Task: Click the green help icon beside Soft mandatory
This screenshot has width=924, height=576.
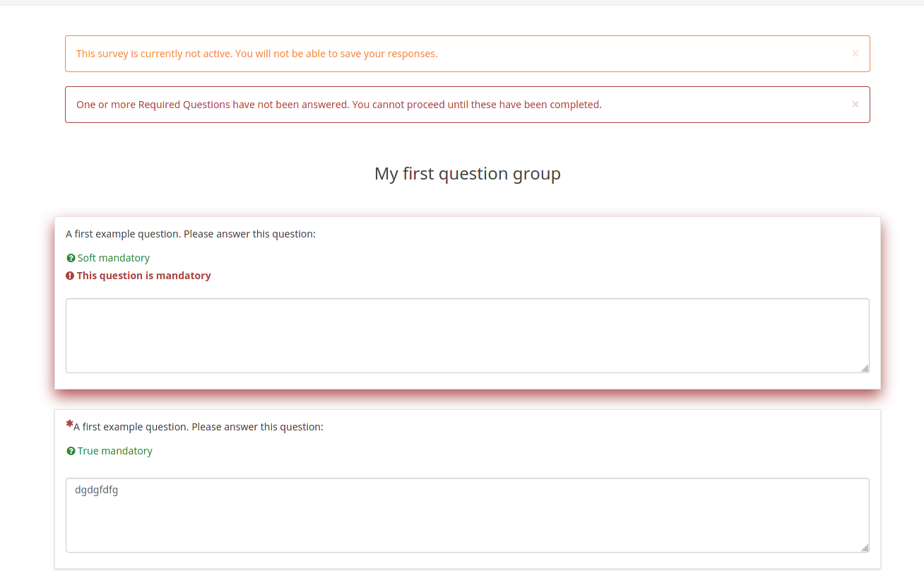Action: point(71,259)
